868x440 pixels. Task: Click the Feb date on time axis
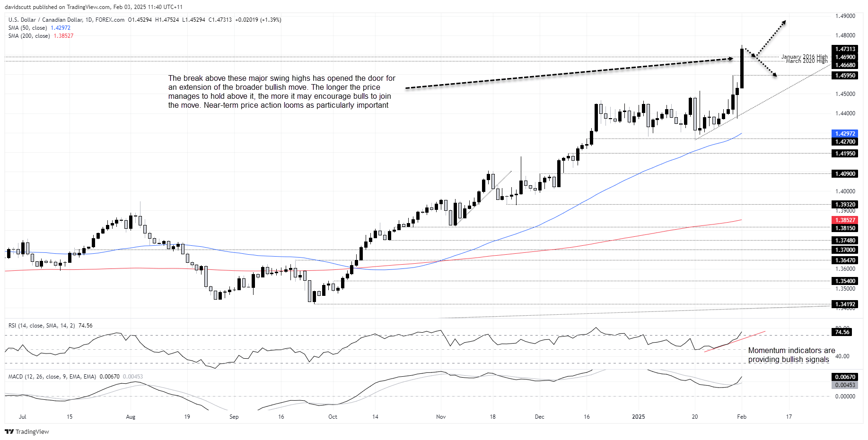click(x=742, y=417)
